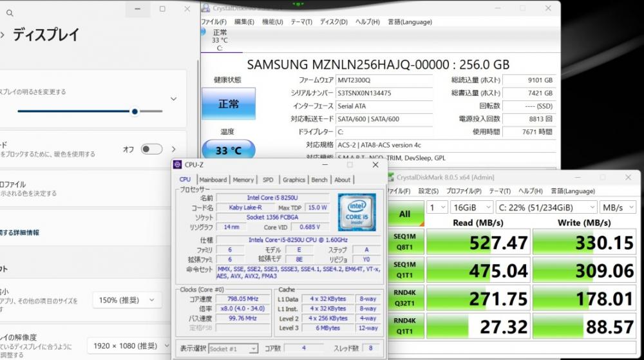
Task: Open 機能(U) menu in CrystalDiskInfo
Action: 272,22
